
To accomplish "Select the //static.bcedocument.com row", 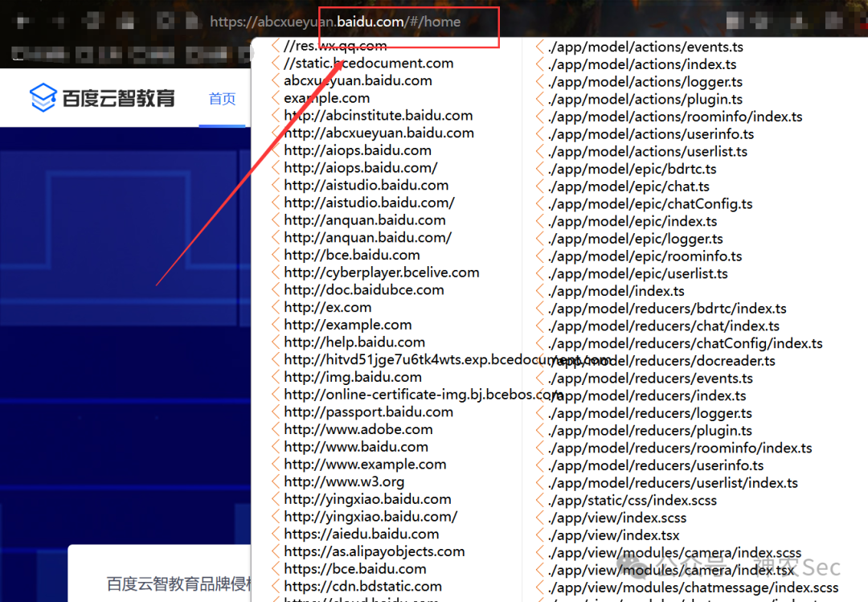I will coord(368,63).
